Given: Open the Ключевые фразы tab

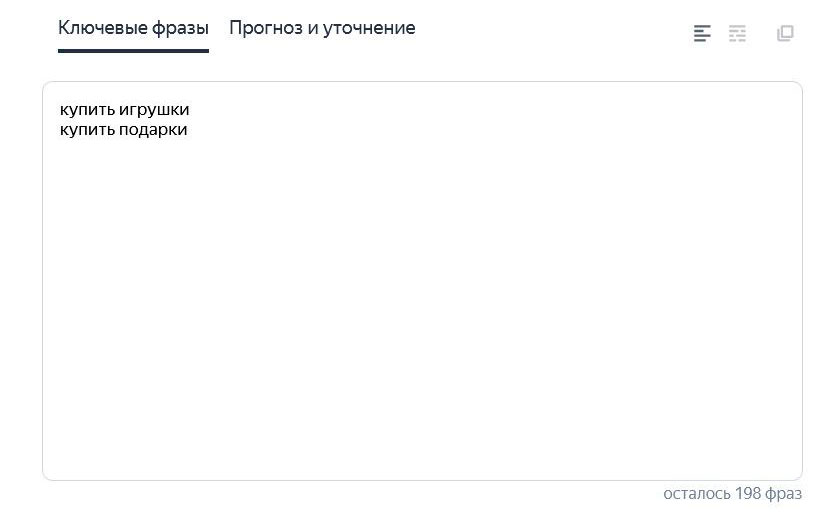Looking at the screenshot, I should pyautogui.click(x=133, y=28).
